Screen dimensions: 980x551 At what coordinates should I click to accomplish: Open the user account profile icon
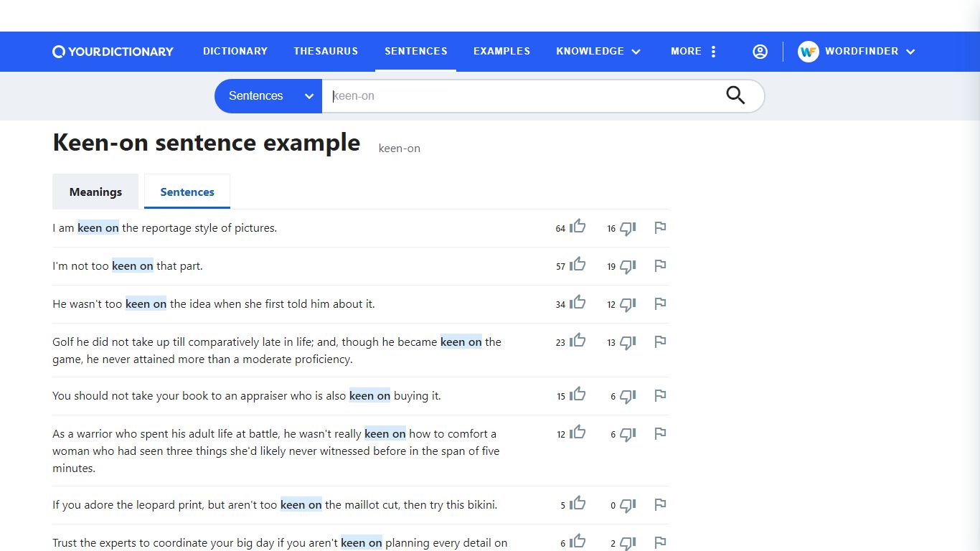tap(760, 52)
